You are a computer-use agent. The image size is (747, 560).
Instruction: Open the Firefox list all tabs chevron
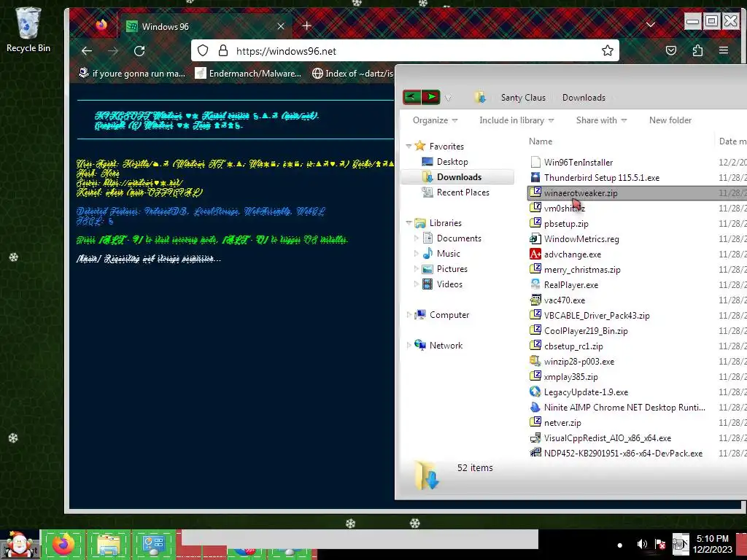pos(650,24)
